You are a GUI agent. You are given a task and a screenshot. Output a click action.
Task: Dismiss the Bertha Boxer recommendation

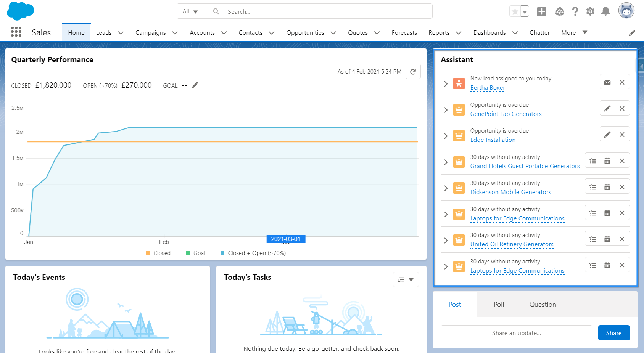tap(622, 82)
